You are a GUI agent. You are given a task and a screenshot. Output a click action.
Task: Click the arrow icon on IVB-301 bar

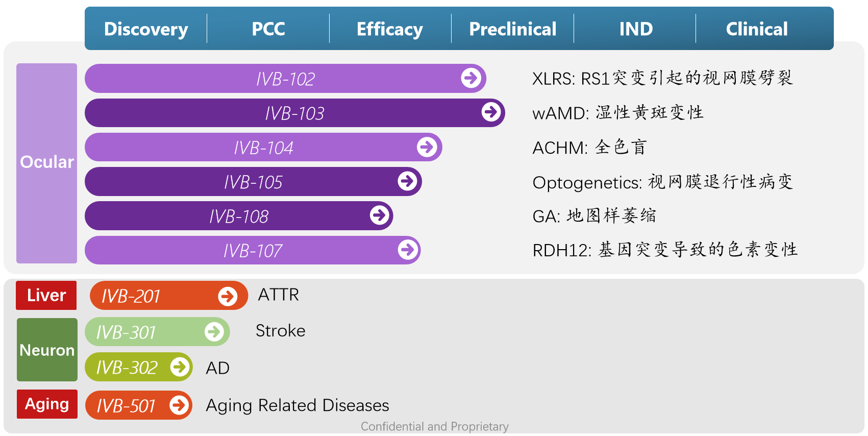tap(214, 332)
